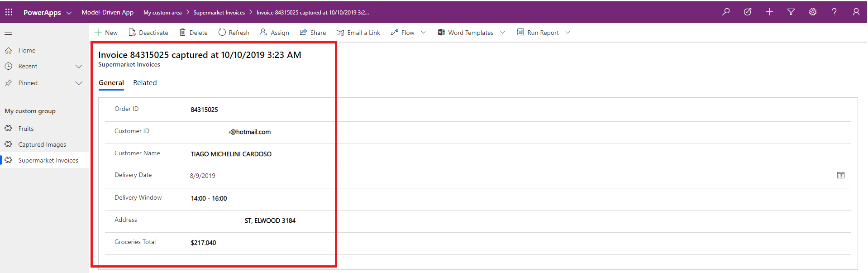
Task: Click the Customer Name field value
Action: 231,154
